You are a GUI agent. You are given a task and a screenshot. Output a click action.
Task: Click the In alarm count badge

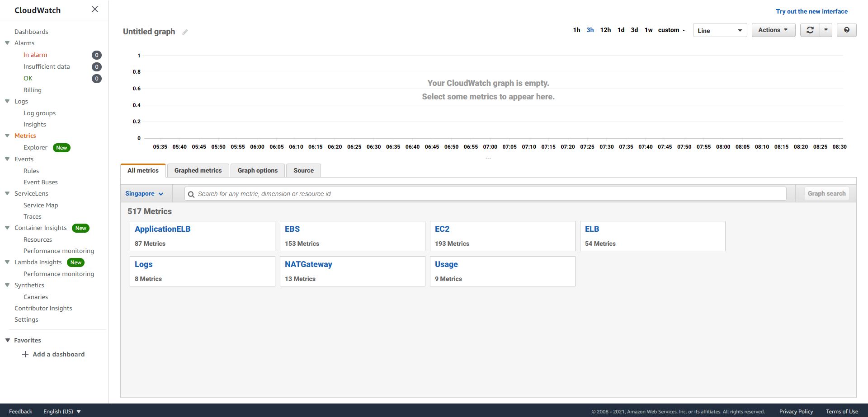[96, 55]
